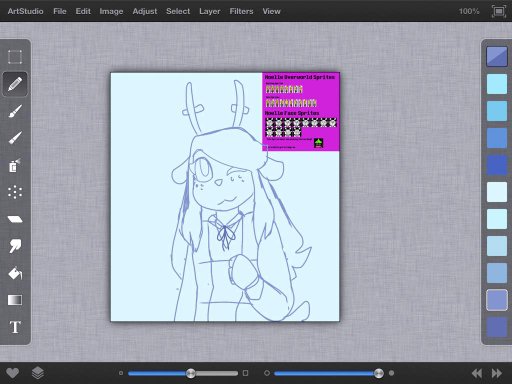Open the Adjust menu

145,11
